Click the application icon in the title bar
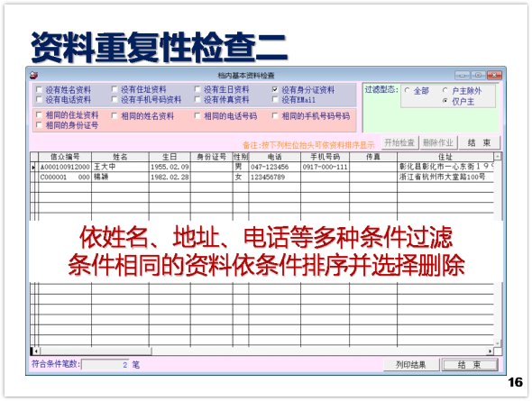 pyautogui.click(x=33, y=75)
